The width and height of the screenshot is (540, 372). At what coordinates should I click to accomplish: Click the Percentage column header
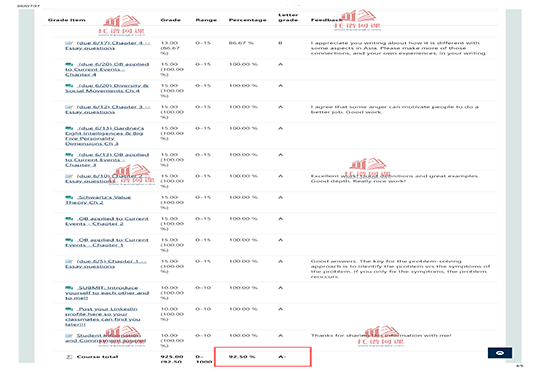tap(247, 20)
